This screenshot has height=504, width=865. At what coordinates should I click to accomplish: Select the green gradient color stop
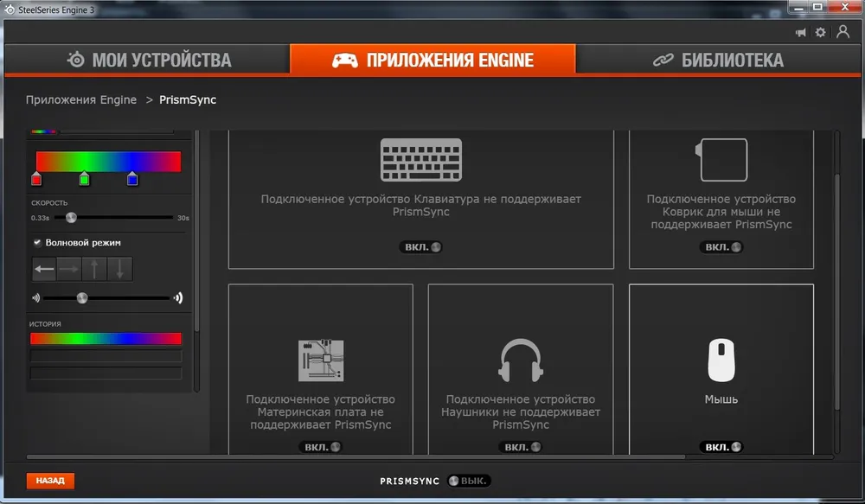pyautogui.click(x=84, y=179)
